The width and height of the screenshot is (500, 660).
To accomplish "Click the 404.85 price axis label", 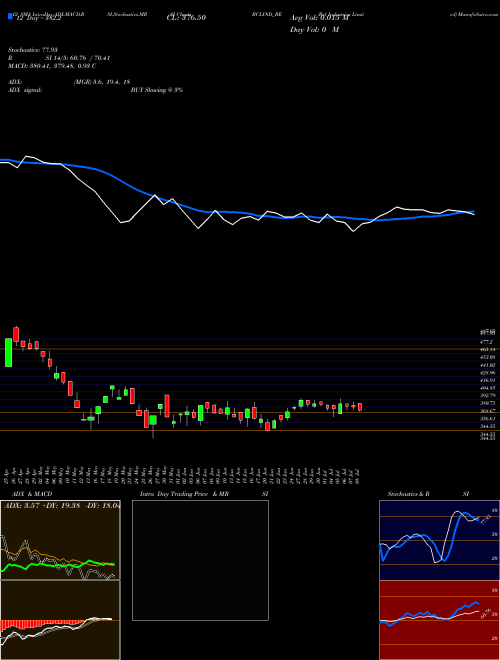I will pos(488,388).
